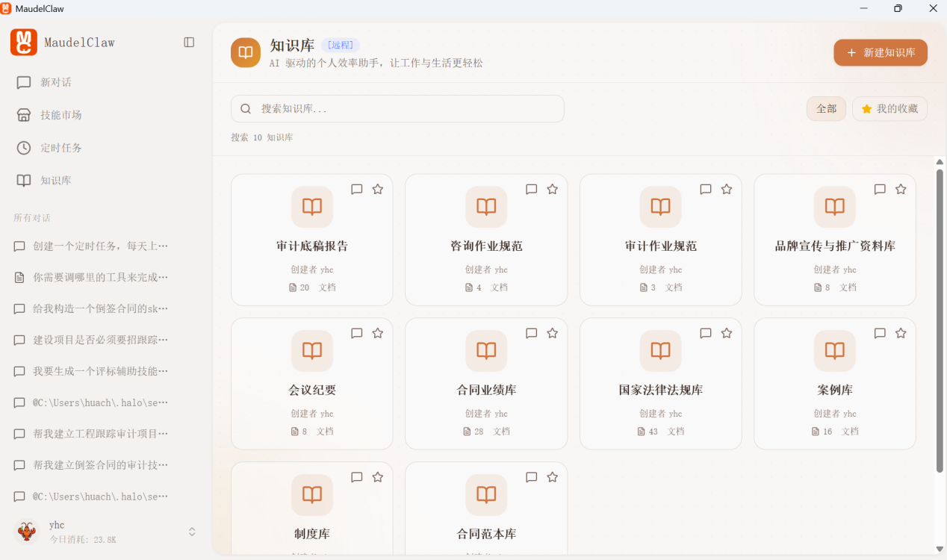The height and width of the screenshot is (560, 947).
Task: Select the 全部 filter tab
Action: (x=826, y=109)
